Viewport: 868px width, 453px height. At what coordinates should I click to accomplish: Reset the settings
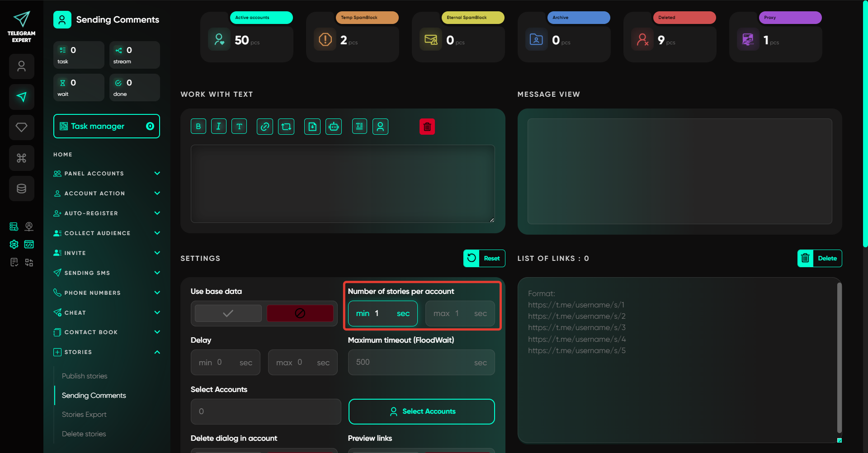click(x=484, y=259)
